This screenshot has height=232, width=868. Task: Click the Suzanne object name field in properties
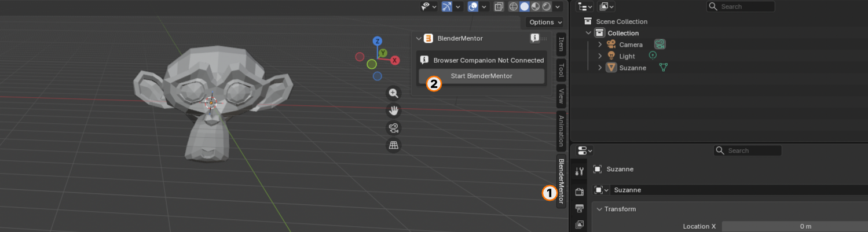click(x=739, y=190)
